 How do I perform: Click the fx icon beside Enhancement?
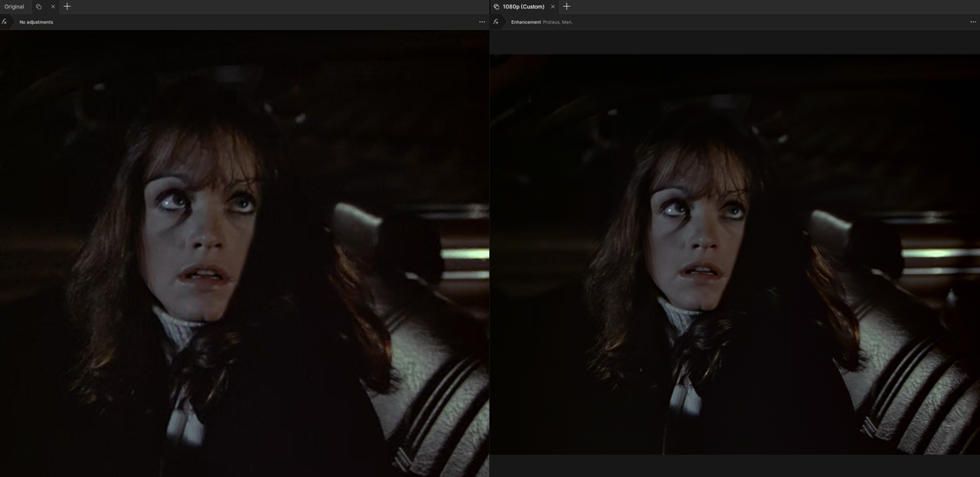tap(495, 21)
